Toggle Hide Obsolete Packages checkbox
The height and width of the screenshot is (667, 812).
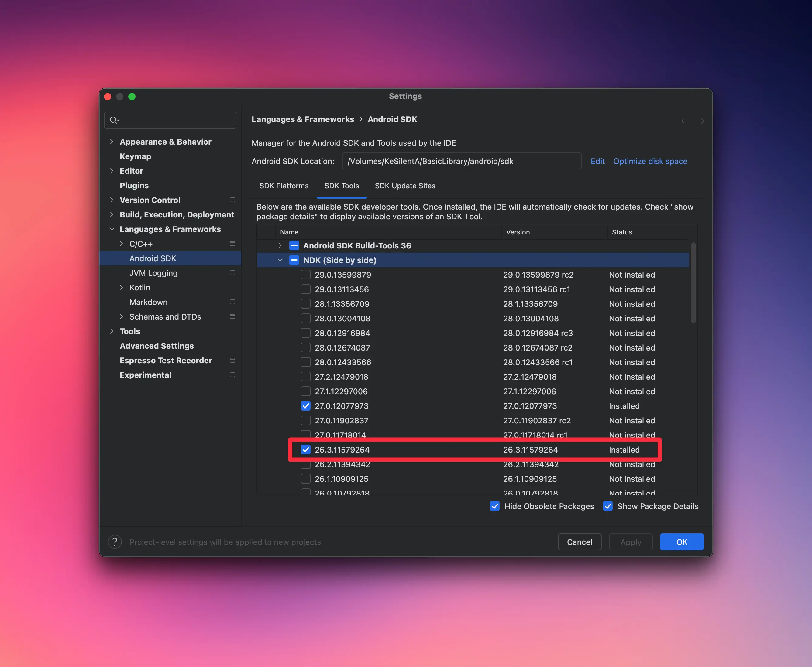point(495,506)
